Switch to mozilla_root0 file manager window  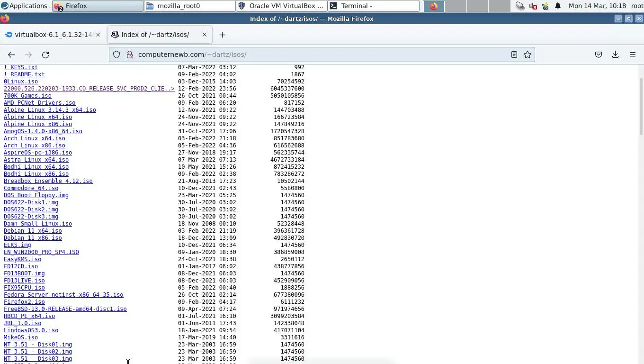point(190,6)
